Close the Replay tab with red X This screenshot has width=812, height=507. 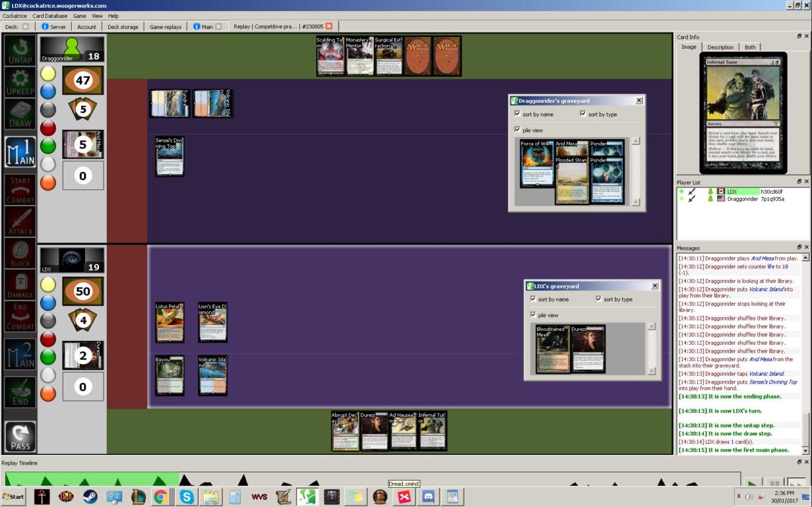coord(329,26)
